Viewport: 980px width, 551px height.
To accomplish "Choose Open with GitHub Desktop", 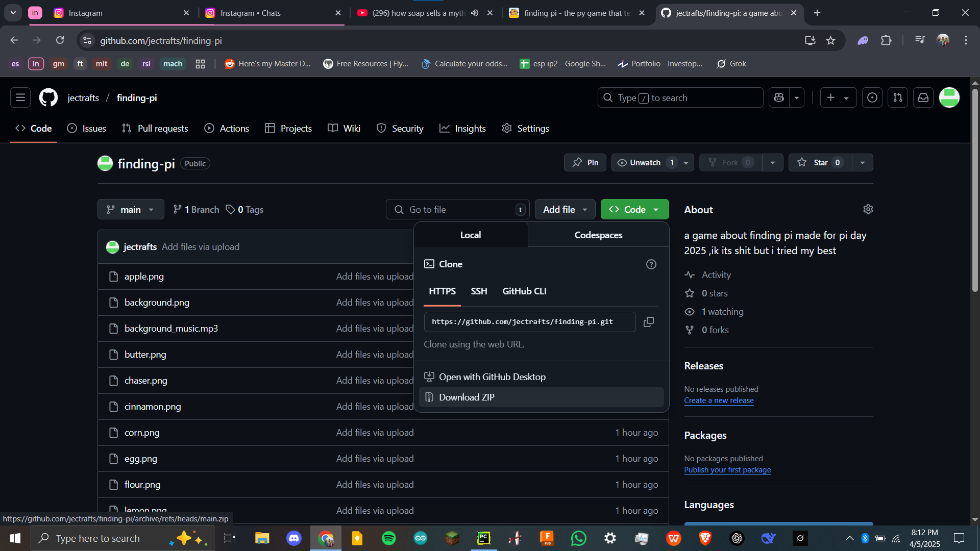I will (542, 377).
